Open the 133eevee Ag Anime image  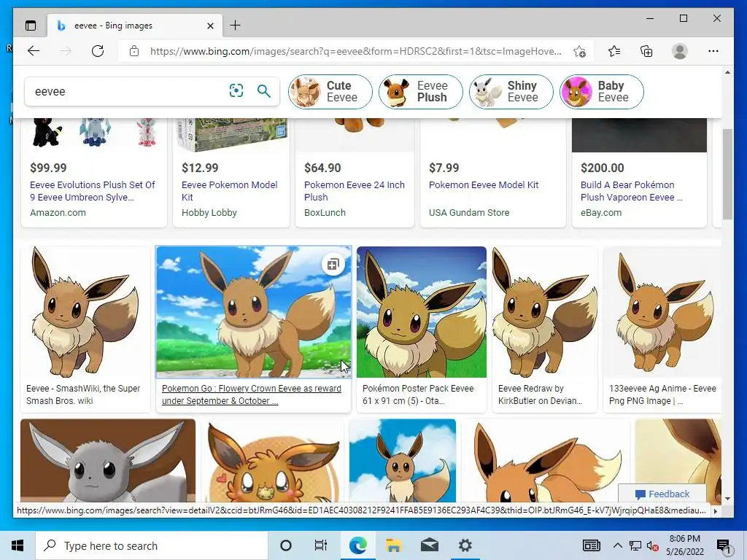click(x=662, y=312)
